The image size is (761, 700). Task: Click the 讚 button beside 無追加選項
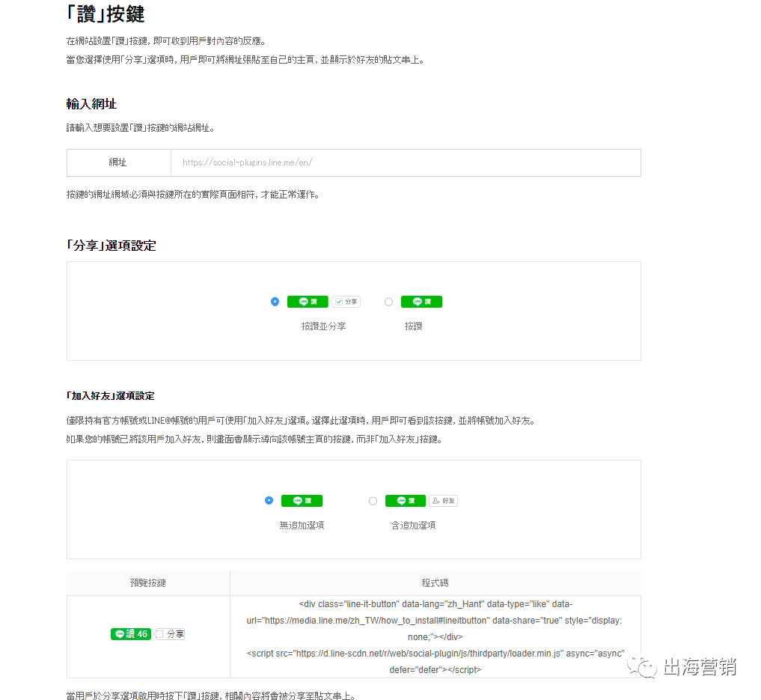click(x=302, y=500)
